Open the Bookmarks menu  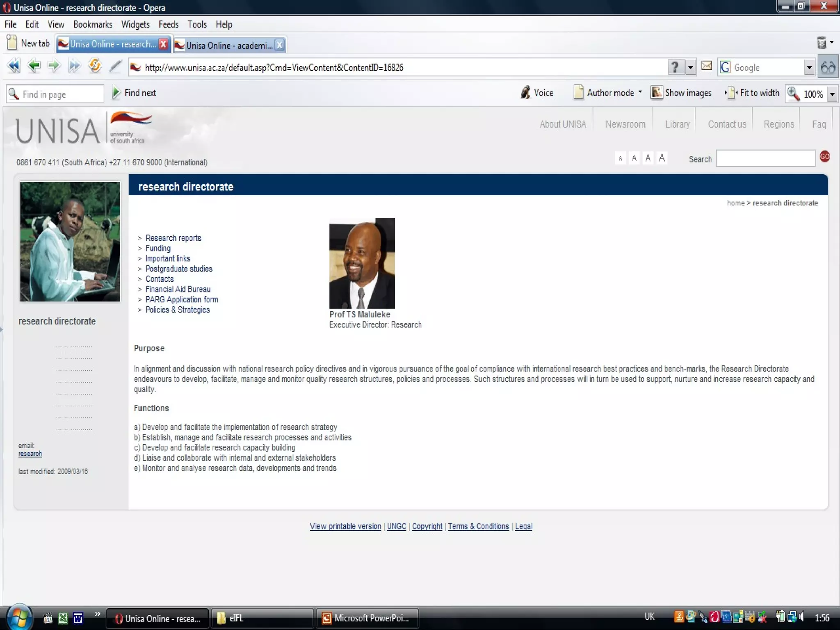93,25
